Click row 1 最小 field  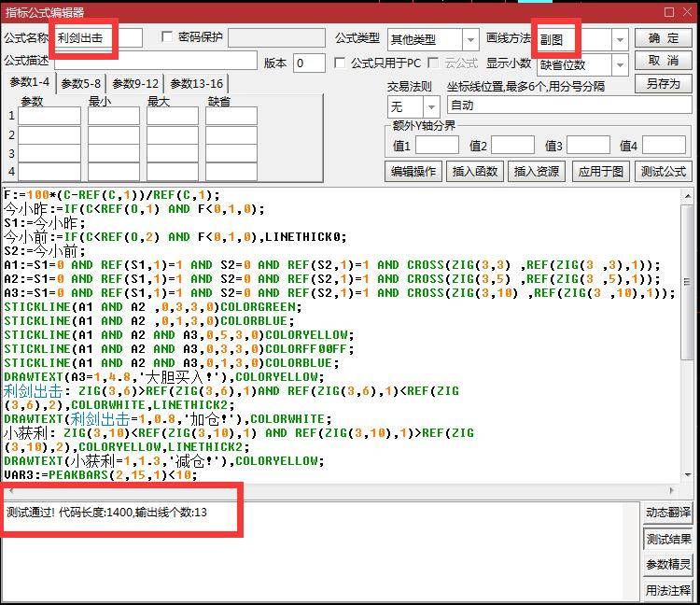[x=113, y=116]
